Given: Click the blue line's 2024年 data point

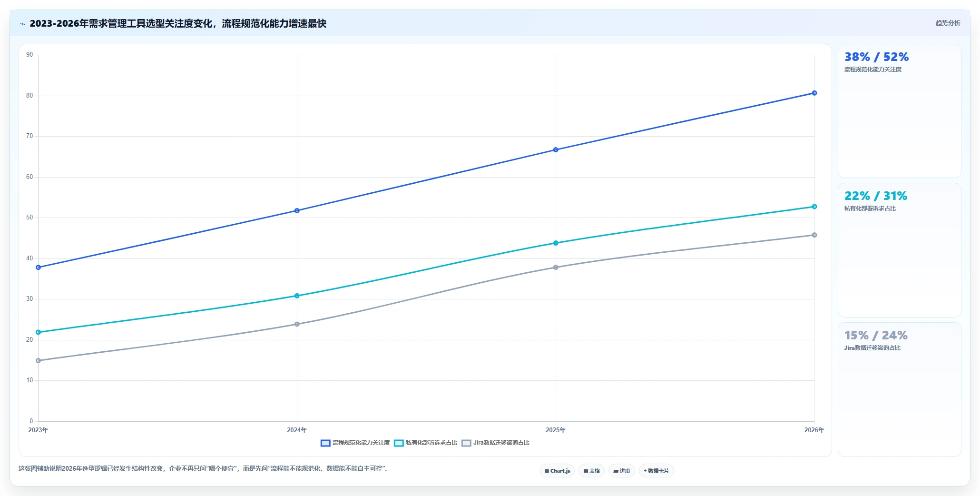Looking at the screenshot, I should point(297,210).
